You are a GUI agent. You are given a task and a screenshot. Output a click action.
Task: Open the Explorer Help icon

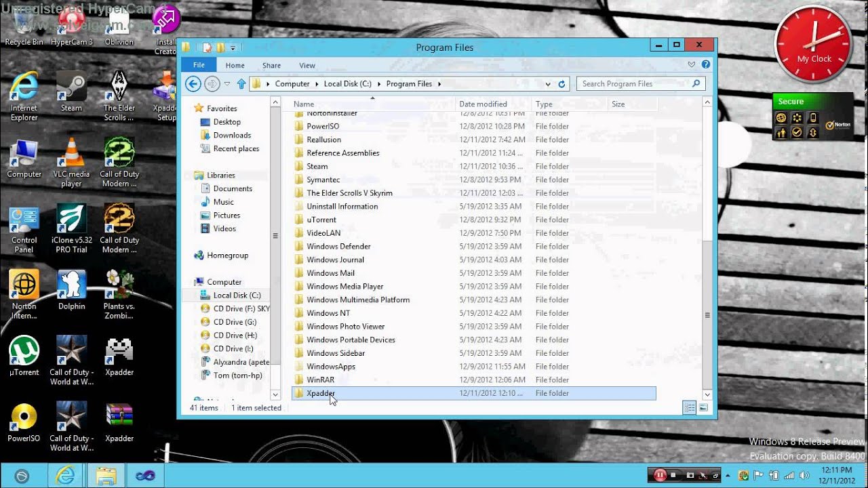706,65
